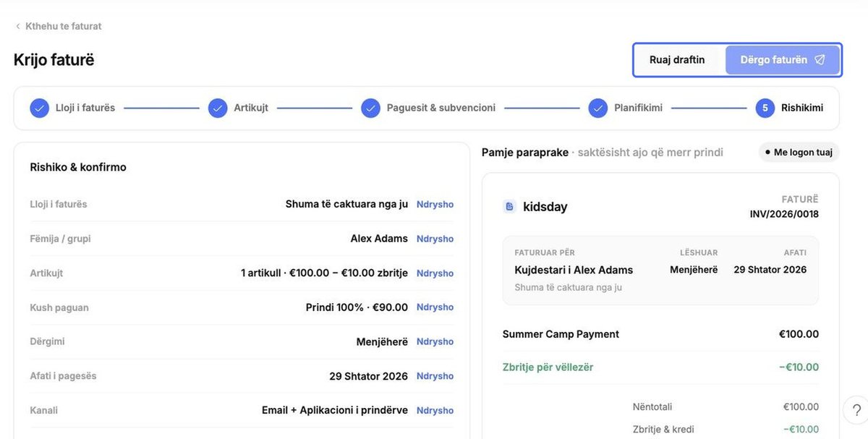The image size is (868, 439).
Task: Click the paper plane icon in Dërgo faturën
Action: click(820, 60)
